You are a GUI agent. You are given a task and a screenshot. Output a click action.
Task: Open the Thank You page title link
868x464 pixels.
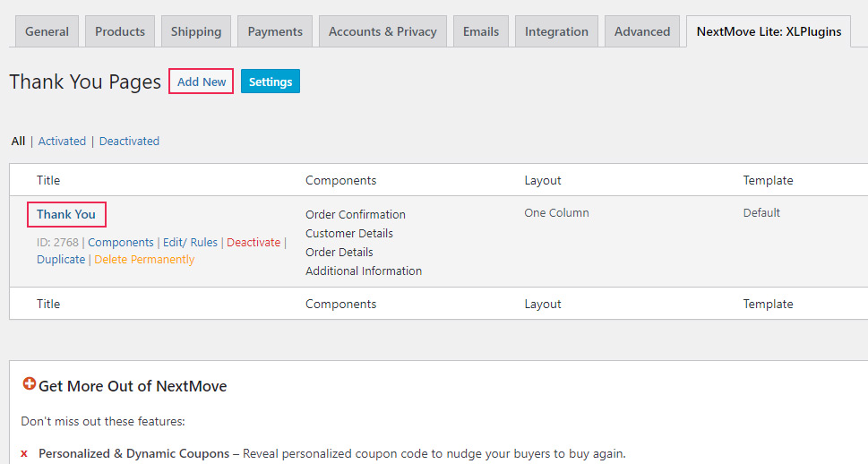point(66,215)
